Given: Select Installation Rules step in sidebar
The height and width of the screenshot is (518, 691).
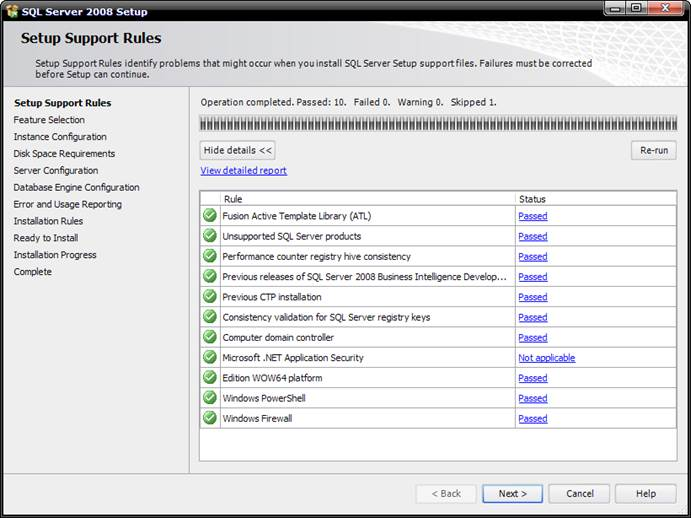Looking at the screenshot, I should (x=48, y=221).
